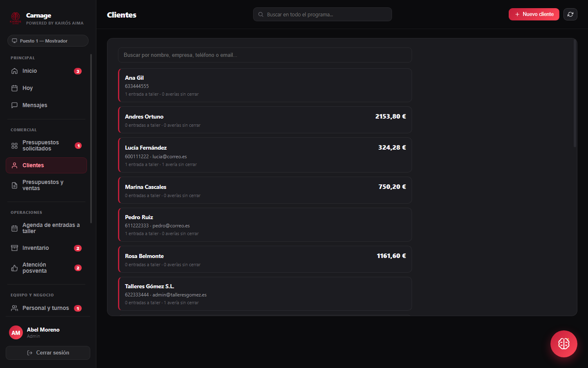
Task: Open Presupuestos y ventas document icon
Action: 14,185
